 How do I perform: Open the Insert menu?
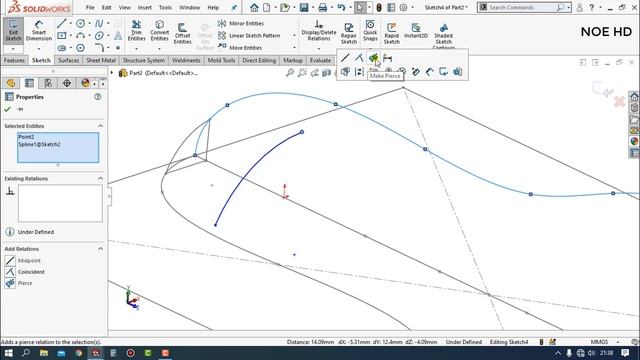pyautogui.click(x=144, y=7)
